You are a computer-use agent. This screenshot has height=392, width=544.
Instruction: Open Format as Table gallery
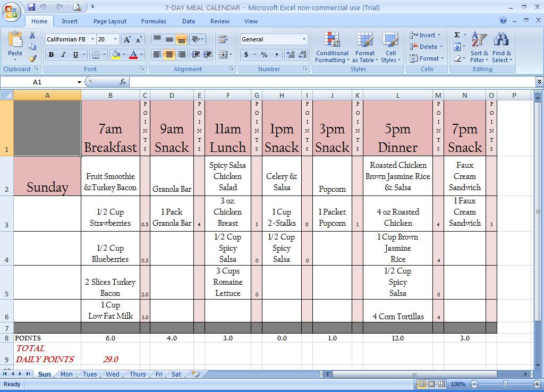point(364,47)
